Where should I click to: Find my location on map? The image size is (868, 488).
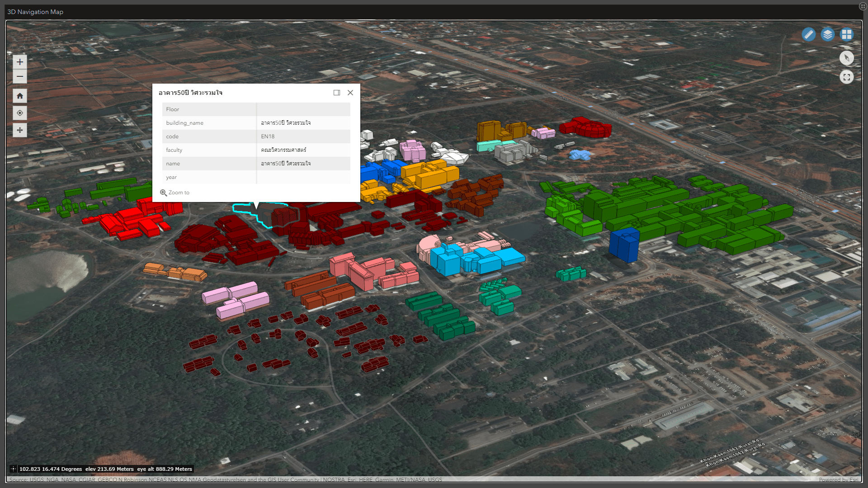tap(20, 113)
